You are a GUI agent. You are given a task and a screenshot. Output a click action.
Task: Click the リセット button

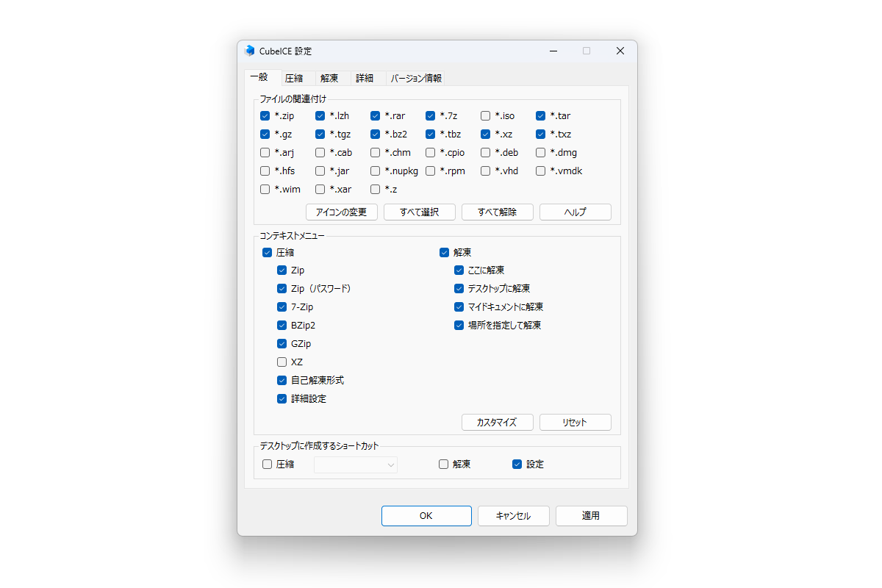[576, 423]
